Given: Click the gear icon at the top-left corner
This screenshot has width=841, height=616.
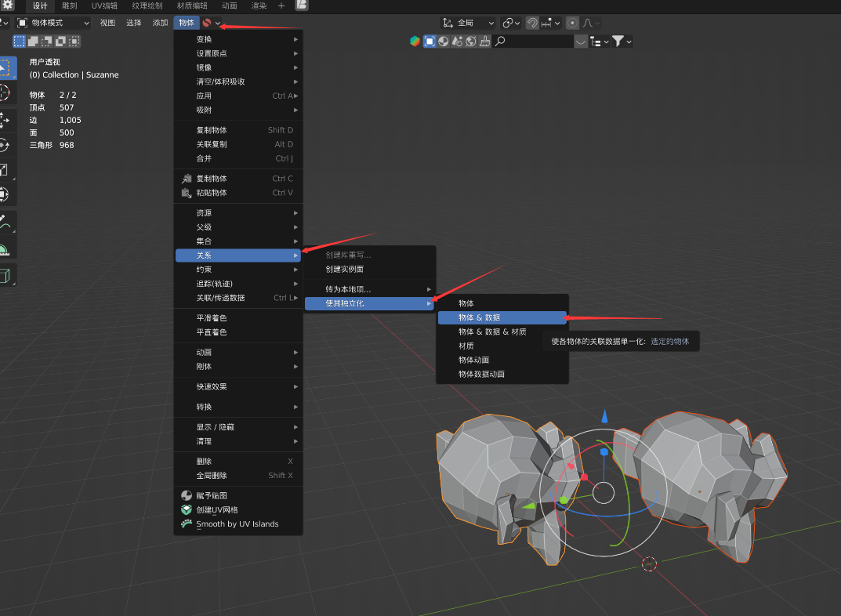Looking at the screenshot, I should [8, 5].
